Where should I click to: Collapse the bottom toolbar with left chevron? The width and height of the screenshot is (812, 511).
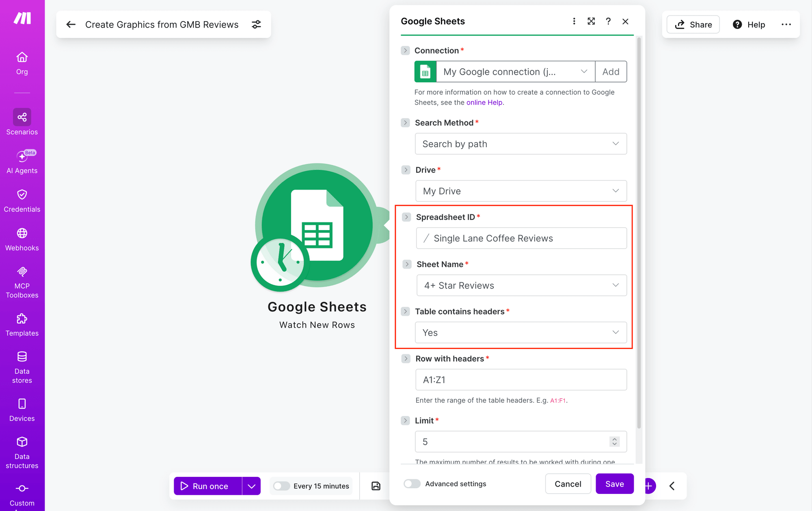pyautogui.click(x=672, y=486)
